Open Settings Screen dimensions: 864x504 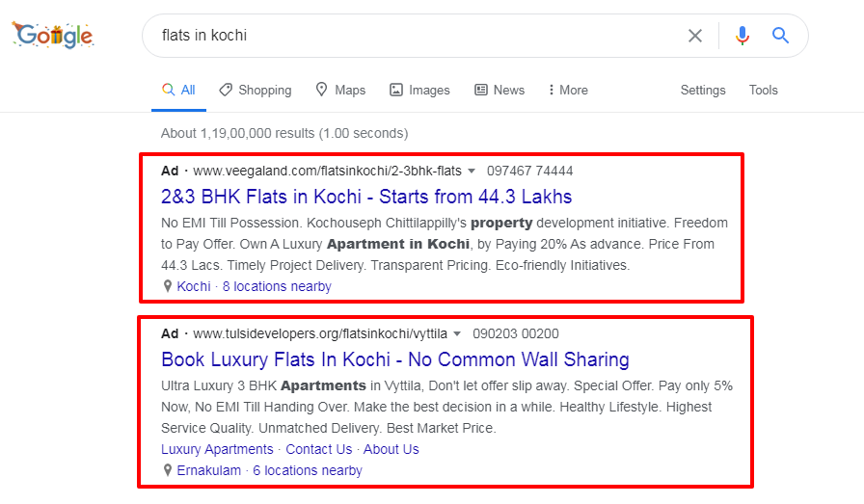pyautogui.click(x=703, y=90)
